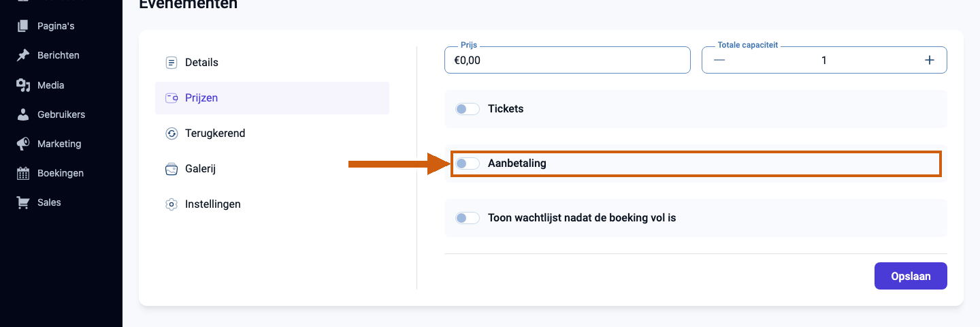Select the Prijzen tab

click(272, 98)
